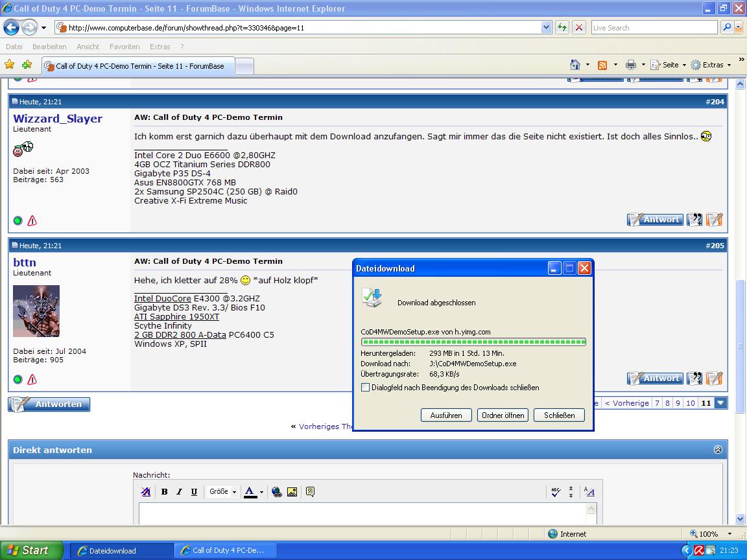Open the Live Search options dropdown
Image resolution: width=747 pixels, height=560 pixels.
tap(739, 28)
